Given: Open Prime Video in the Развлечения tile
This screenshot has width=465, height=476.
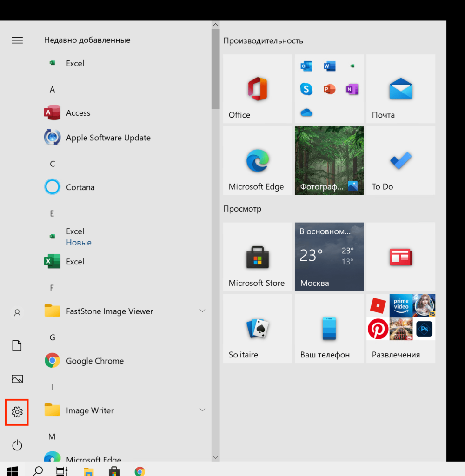Looking at the screenshot, I should point(401,306).
